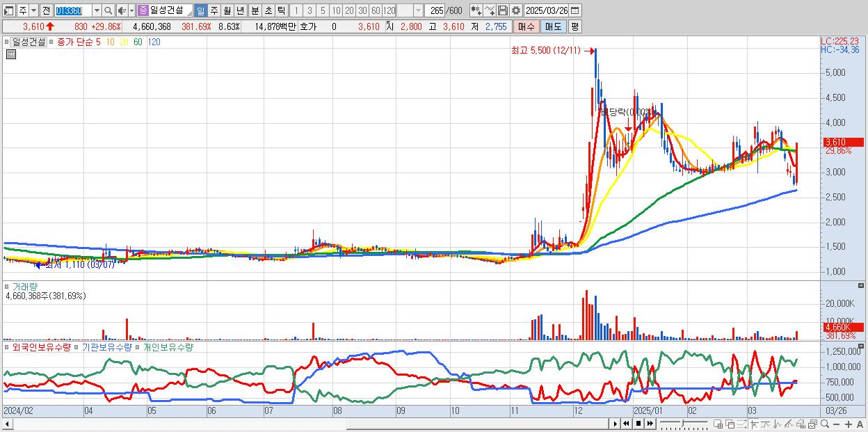The image size is (868, 432).
Task: Select the 5-day moving average legend
Action: (98, 42)
